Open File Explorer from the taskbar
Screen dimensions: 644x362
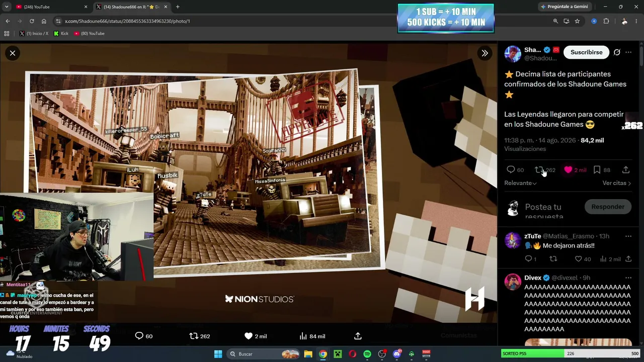(x=308, y=354)
